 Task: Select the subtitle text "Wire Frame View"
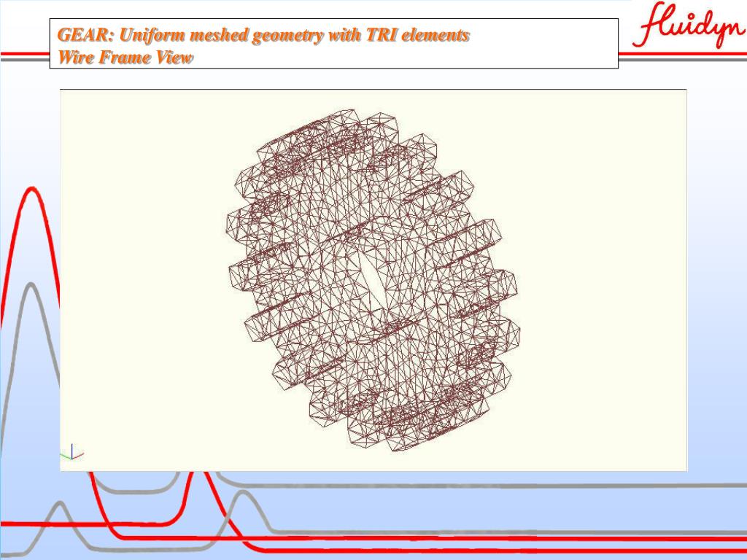(x=125, y=57)
